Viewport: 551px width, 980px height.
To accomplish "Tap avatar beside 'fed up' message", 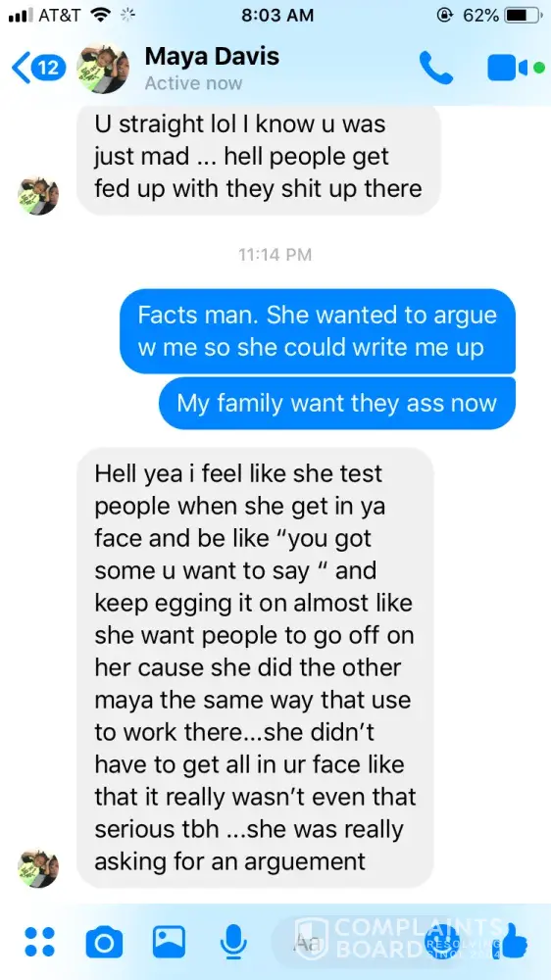I will (37, 196).
